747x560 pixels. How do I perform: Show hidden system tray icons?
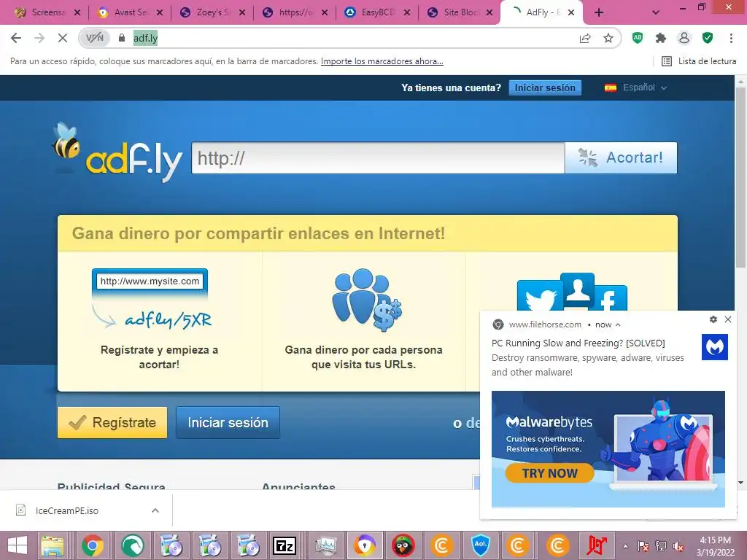tap(625, 546)
